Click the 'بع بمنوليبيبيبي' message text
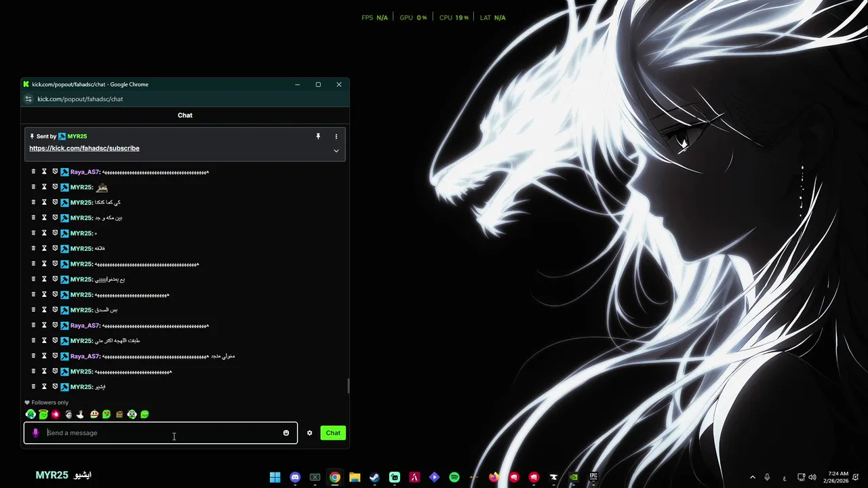 coord(110,279)
